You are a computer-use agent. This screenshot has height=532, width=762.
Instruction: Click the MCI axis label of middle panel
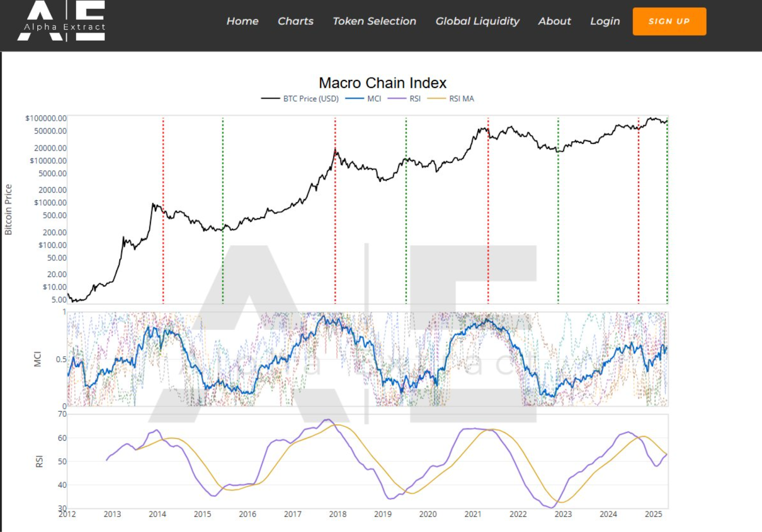tap(38, 359)
